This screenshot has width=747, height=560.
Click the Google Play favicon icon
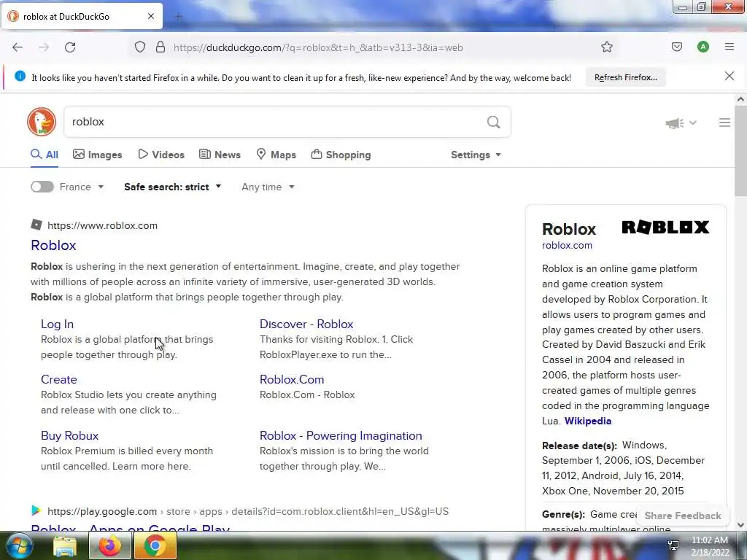(36, 510)
